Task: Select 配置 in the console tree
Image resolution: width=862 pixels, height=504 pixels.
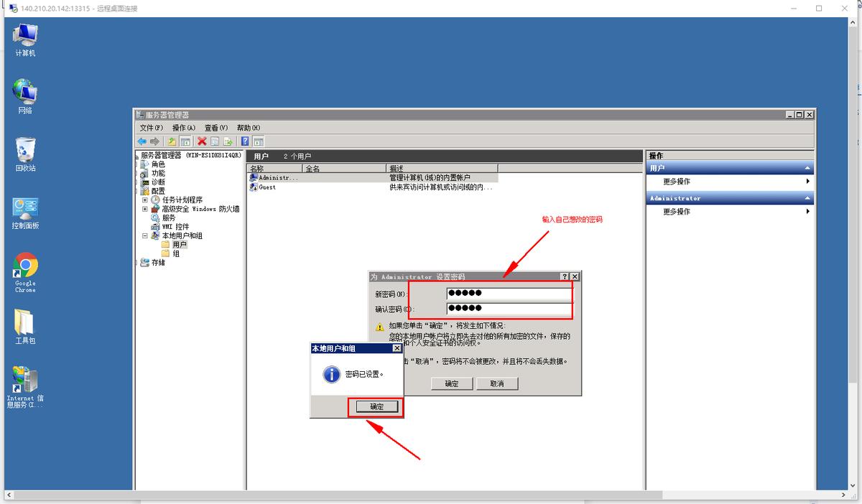Action: point(158,191)
